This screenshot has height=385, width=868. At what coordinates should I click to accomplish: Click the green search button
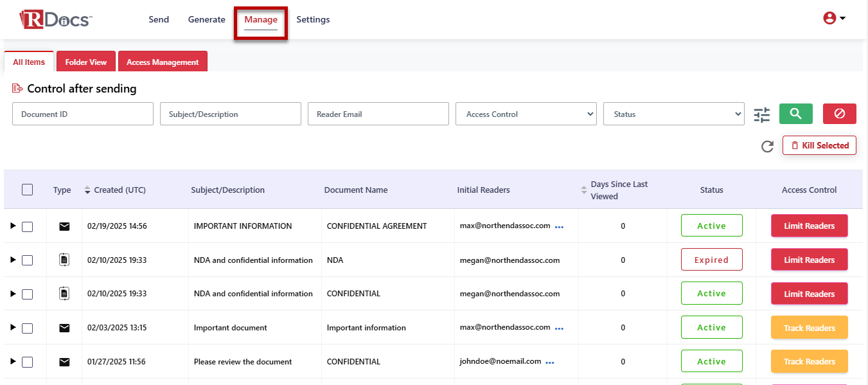tap(796, 114)
